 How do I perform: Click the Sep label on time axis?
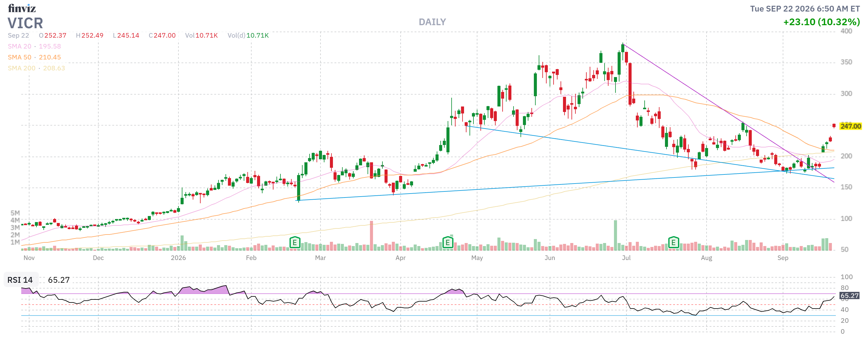pos(782,258)
